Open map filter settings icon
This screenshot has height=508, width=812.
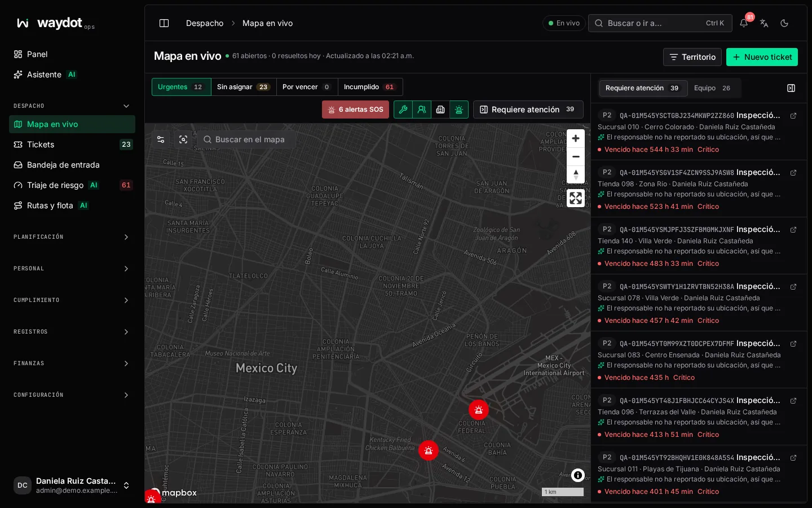pos(161,139)
